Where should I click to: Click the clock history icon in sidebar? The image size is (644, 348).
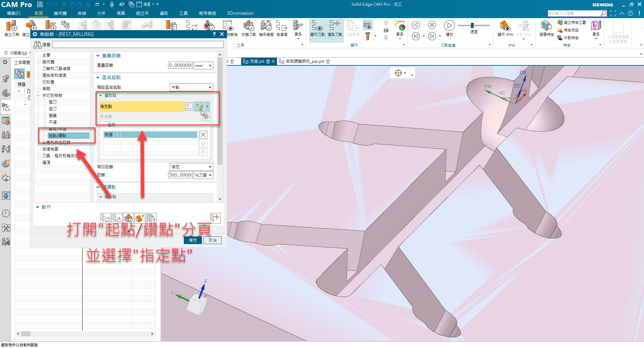click(x=6, y=213)
